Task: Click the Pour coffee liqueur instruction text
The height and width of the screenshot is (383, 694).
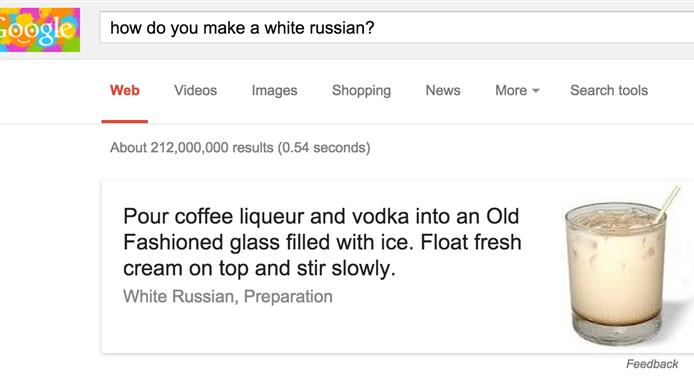Action: [x=322, y=242]
